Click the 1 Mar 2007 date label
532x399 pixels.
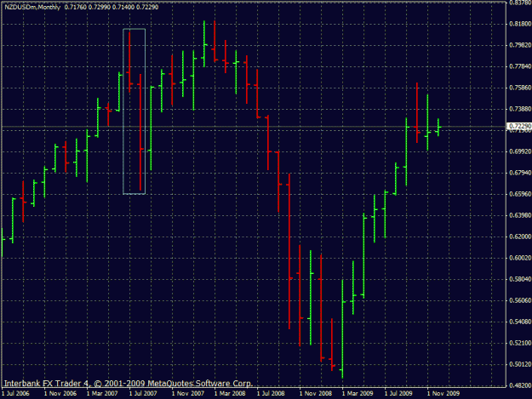coord(102,394)
